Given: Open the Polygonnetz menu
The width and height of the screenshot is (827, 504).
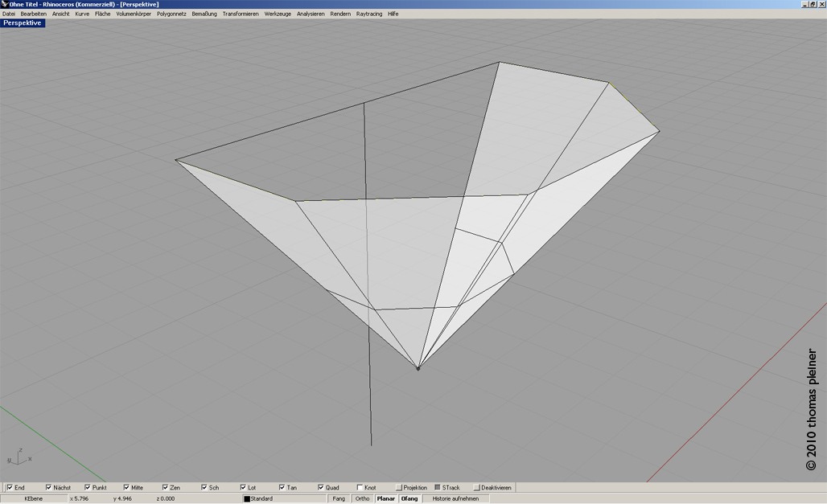Looking at the screenshot, I should (x=171, y=14).
